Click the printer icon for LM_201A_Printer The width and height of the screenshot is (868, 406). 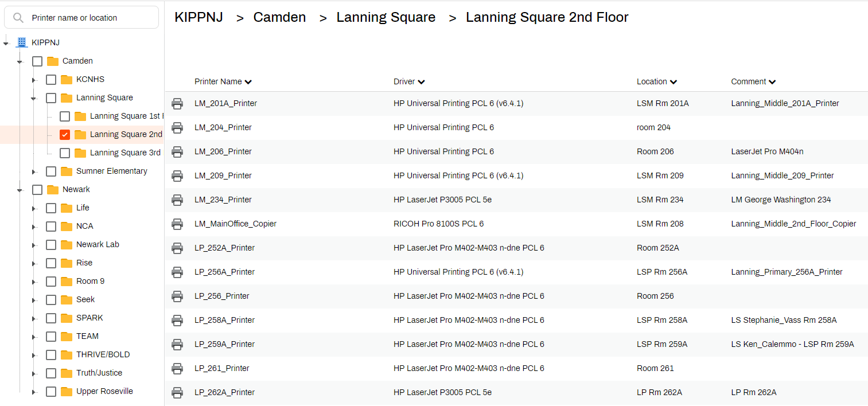[177, 104]
